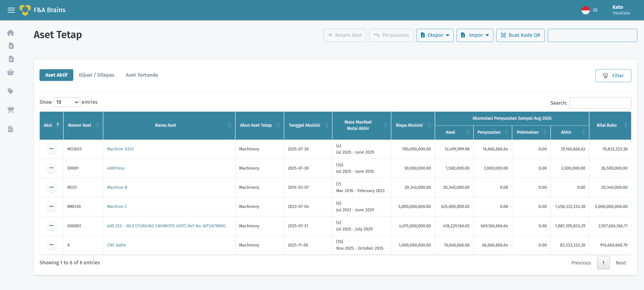The height and width of the screenshot is (290, 644).
Task: Click the first arrow-into-document sidebar icon
Action: 11,46
